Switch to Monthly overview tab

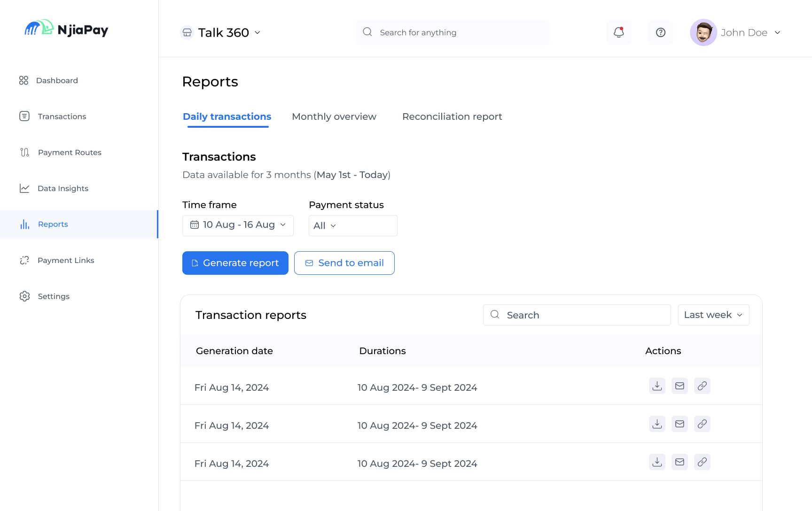[334, 116]
